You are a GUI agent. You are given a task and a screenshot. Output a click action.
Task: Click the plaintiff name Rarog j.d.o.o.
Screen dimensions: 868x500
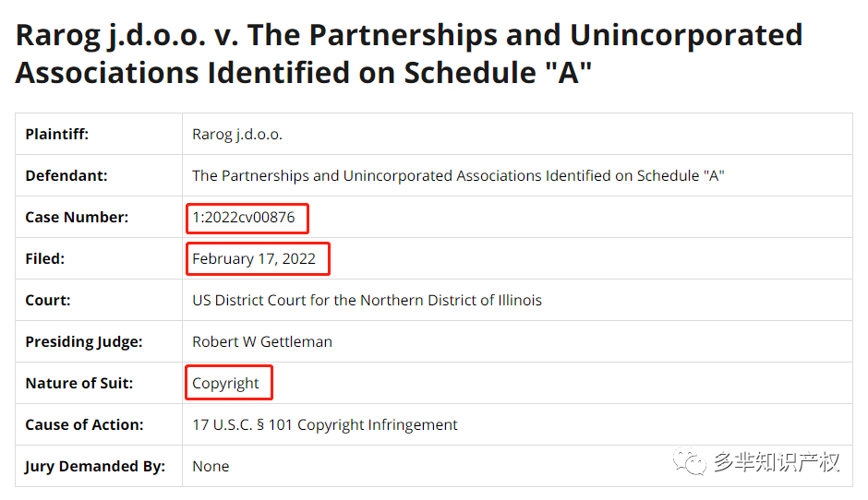pyautogui.click(x=237, y=135)
